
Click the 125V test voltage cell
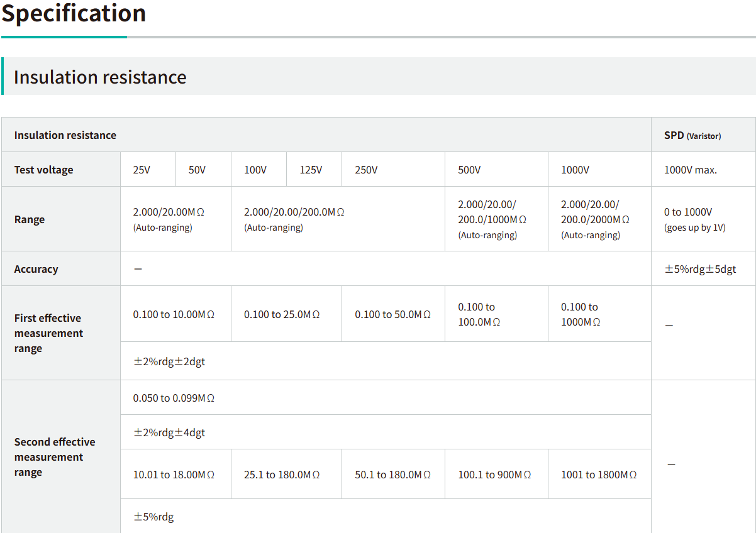coord(311,170)
